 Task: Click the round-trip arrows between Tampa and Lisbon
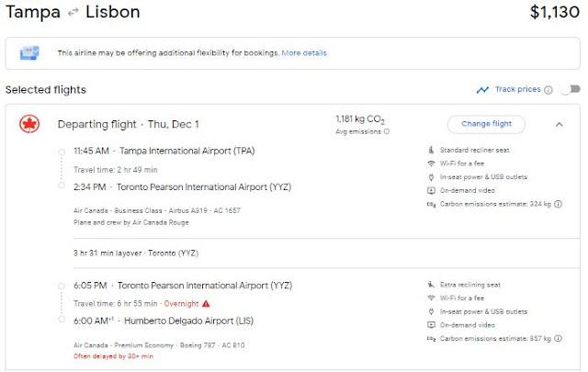click(73, 13)
